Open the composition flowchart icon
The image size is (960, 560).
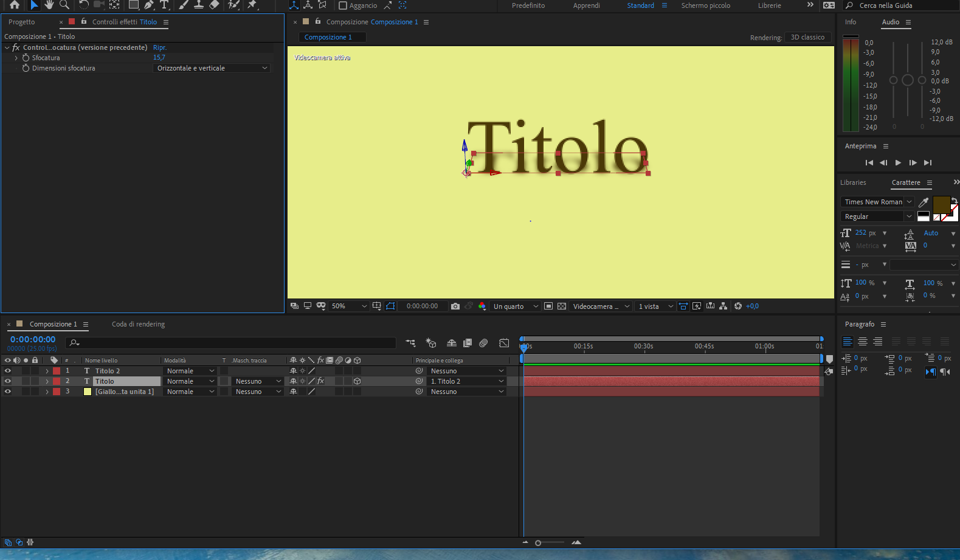point(723,306)
